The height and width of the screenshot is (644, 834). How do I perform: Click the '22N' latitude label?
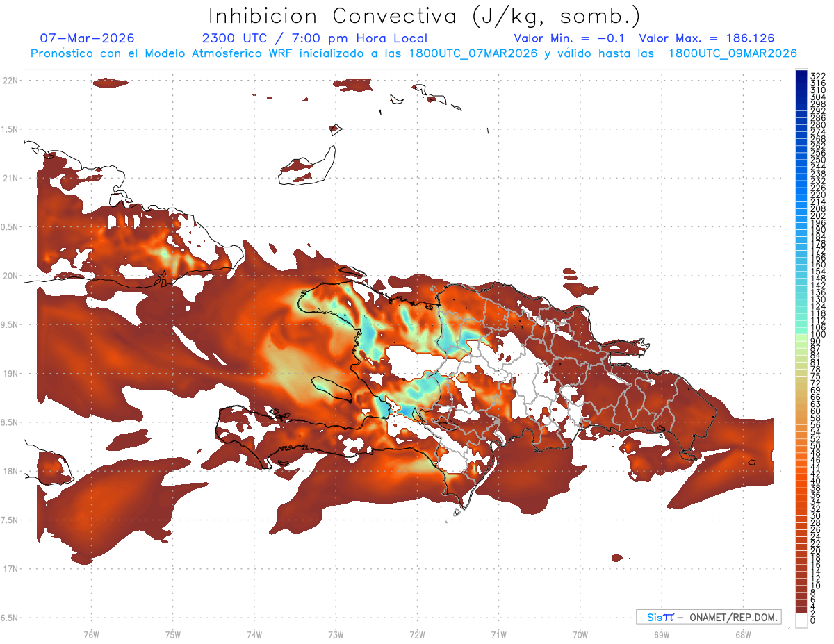pyautogui.click(x=11, y=81)
